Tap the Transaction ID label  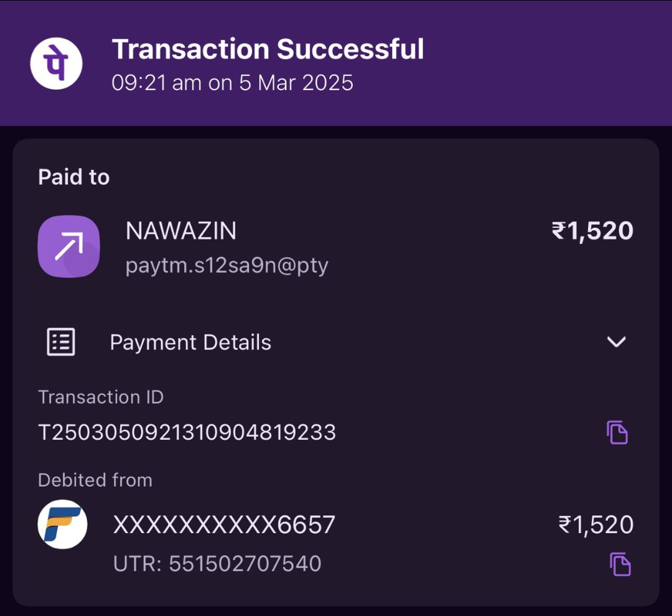coord(101,397)
